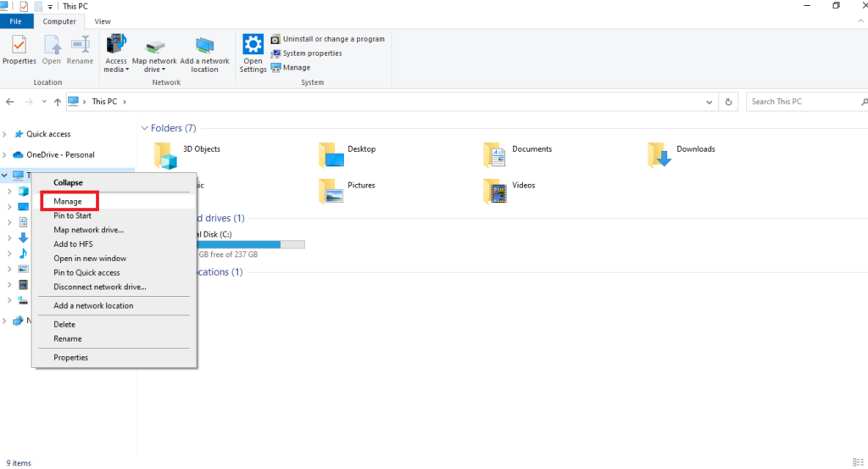Click the address bar refresh button
The image size is (868, 469).
[x=729, y=102]
